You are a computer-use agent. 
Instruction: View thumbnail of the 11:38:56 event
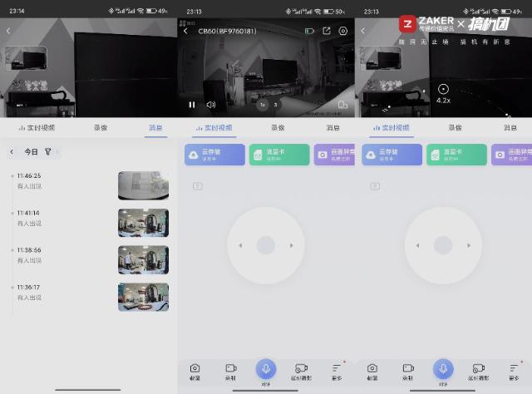(x=143, y=260)
